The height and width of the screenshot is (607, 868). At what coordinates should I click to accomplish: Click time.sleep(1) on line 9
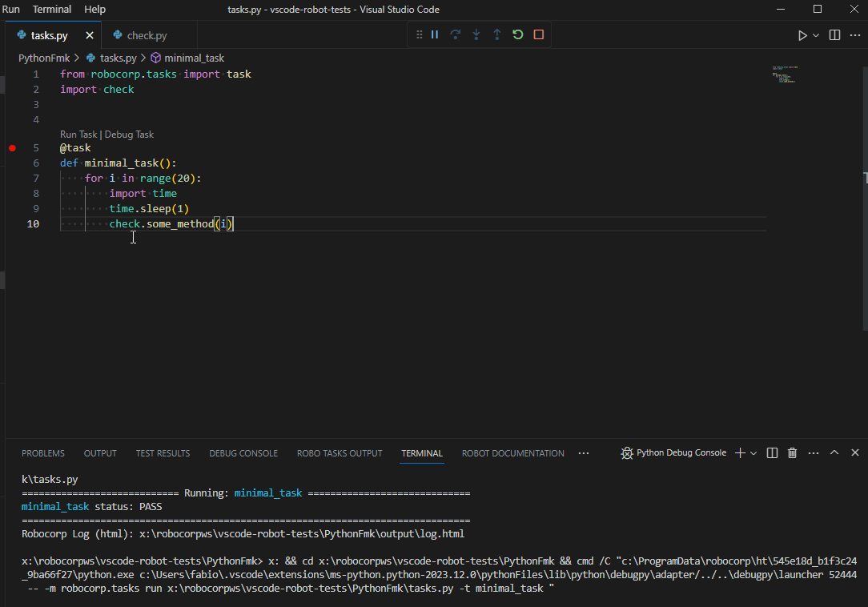pos(149,209)
